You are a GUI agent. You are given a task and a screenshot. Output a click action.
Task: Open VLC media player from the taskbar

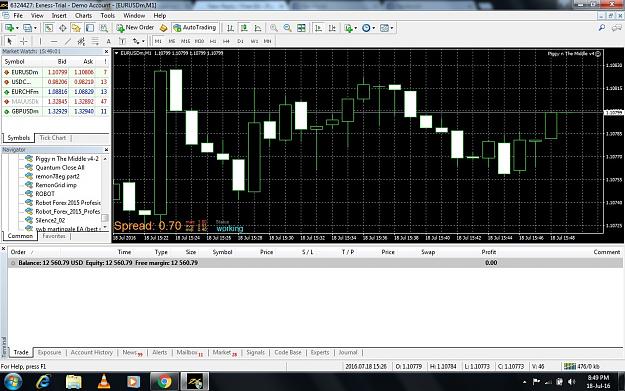(x=104, y=381)
